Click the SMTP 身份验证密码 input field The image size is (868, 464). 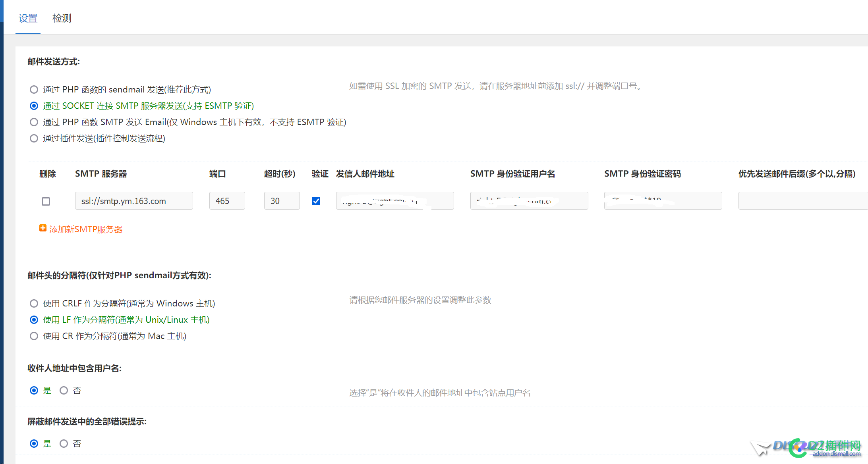click(x=663, y=201)
